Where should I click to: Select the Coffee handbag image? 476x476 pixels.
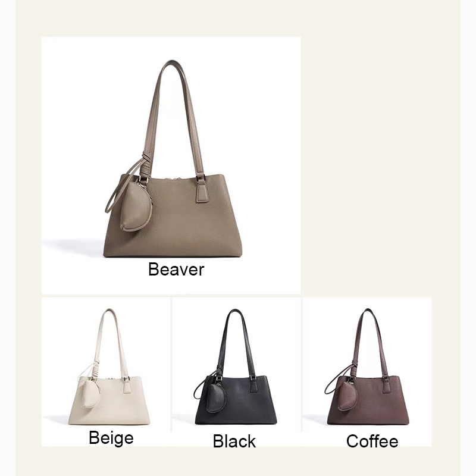pos(367,367)
